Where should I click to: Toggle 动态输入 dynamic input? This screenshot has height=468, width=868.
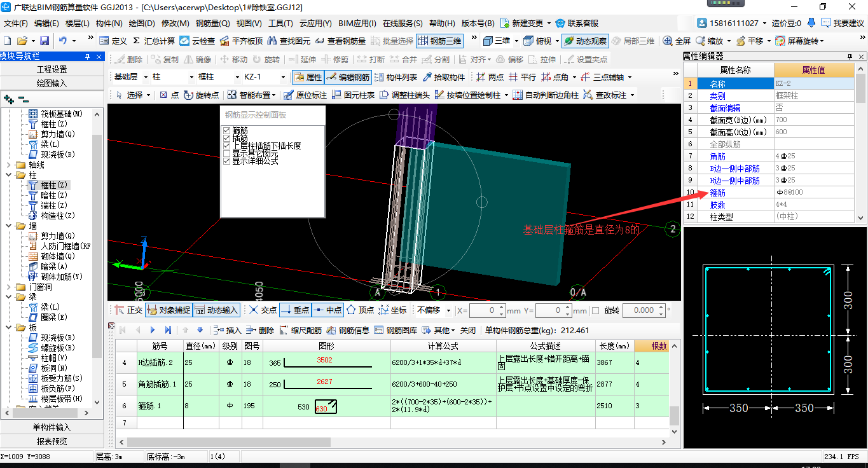coord(216,310)
